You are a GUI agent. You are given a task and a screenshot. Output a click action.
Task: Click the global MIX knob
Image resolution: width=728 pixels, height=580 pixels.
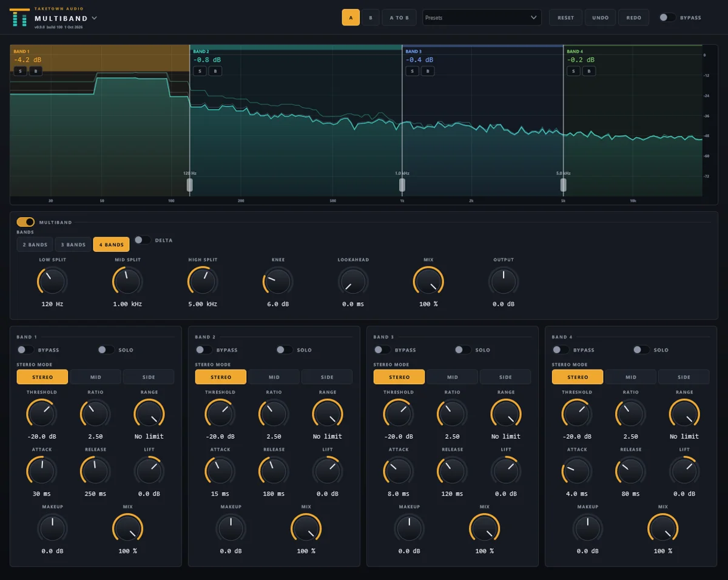tap(428, 282)
